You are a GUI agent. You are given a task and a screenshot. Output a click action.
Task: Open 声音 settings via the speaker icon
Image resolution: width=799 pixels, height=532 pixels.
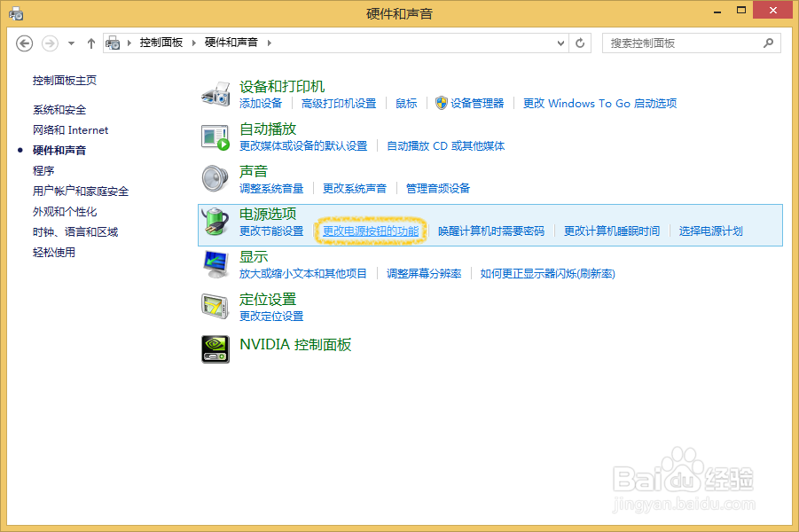215,179
